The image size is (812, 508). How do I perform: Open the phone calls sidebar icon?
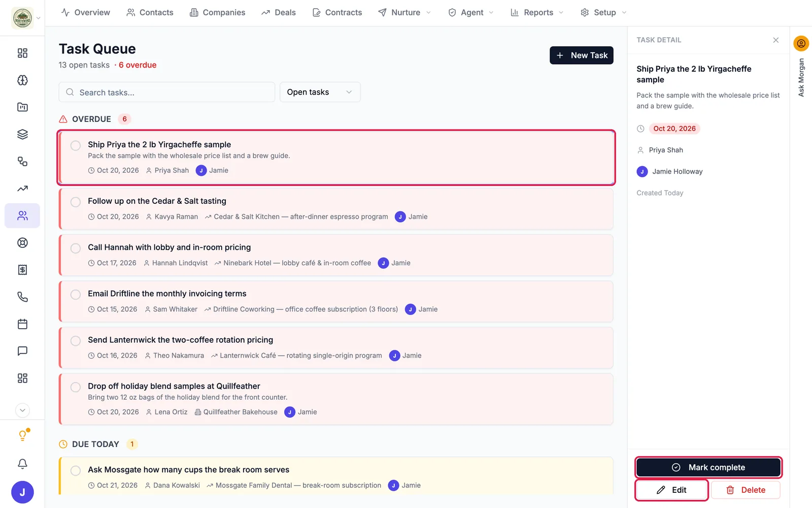pyautogui.click(x=22, y=297)
